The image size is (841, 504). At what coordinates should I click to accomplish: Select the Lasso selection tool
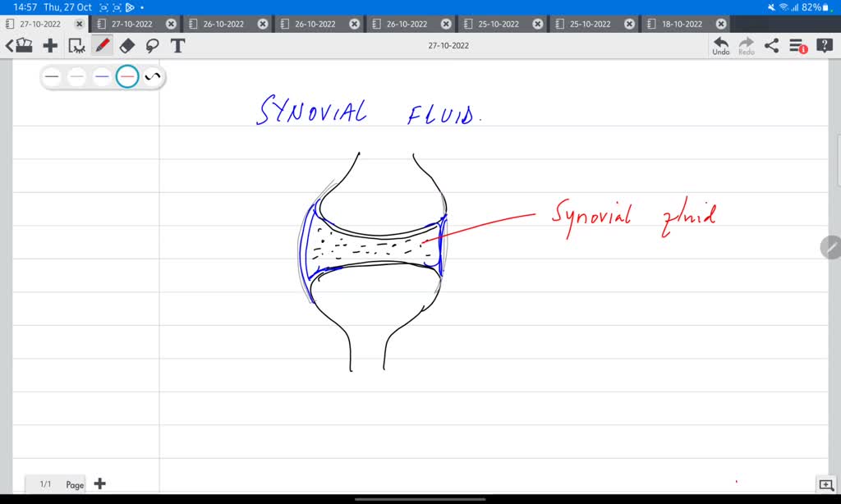153,46
